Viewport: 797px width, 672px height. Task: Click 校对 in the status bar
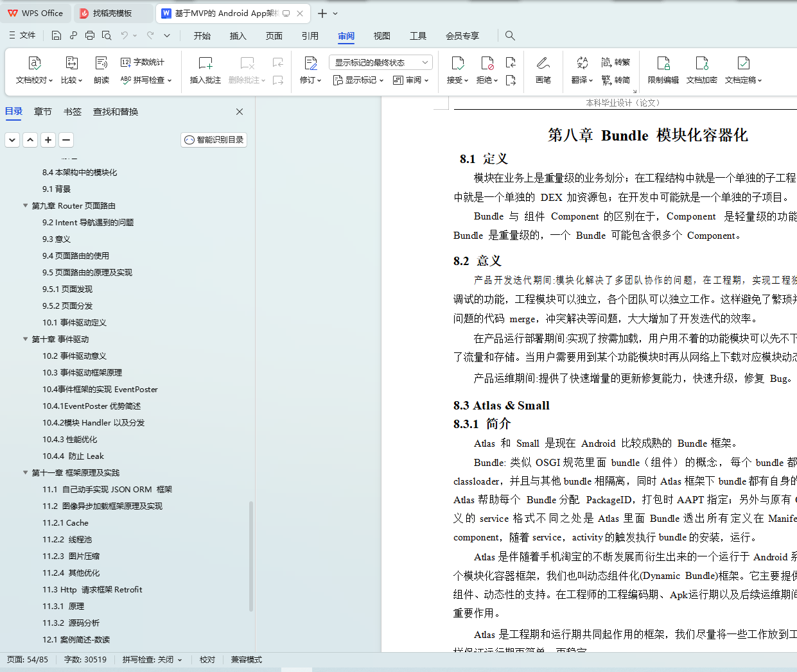click(x=207, y=659)
